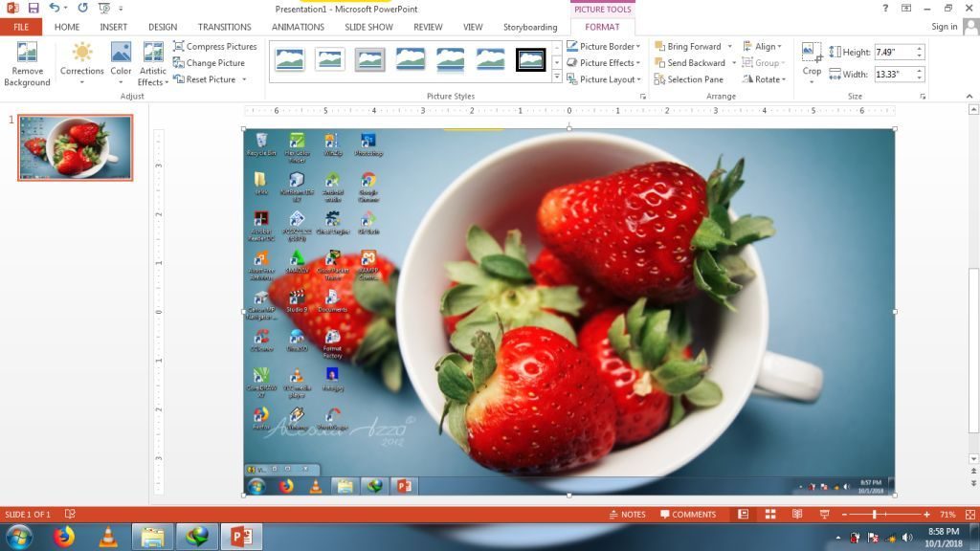Click Change Picture
Image resolution: width=980 pixels, height=551 pixels.
coord(209,63)
